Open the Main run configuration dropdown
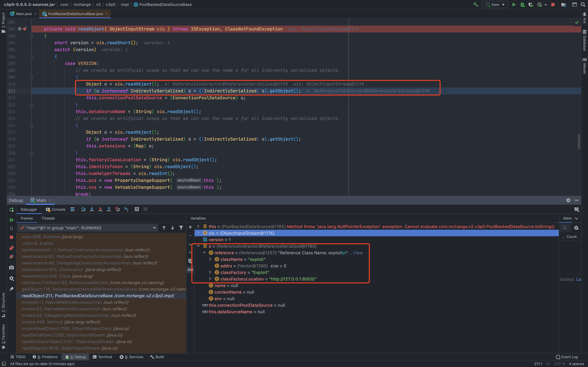588x367 pixels. click(x=495, y=5)
